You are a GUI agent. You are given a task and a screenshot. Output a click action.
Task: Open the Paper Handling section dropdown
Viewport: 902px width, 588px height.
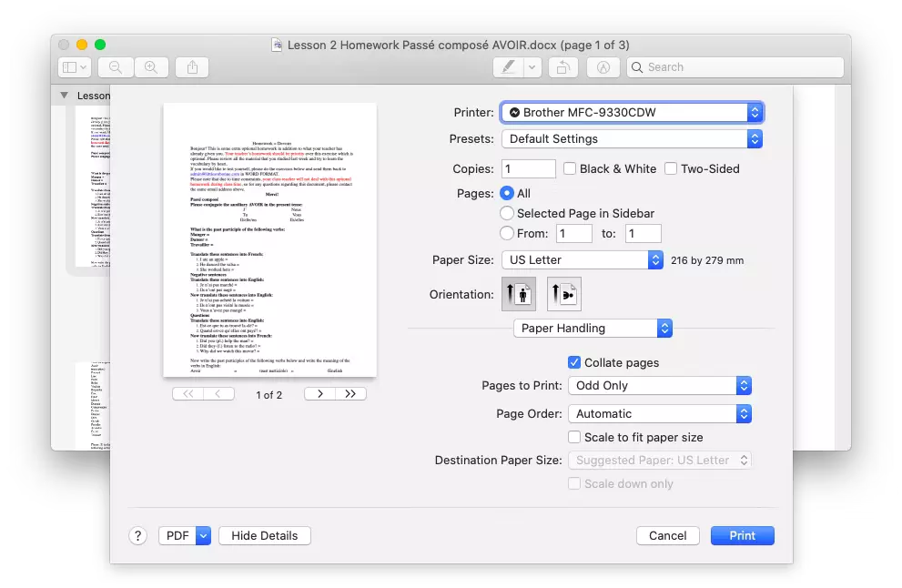(593, 328)
